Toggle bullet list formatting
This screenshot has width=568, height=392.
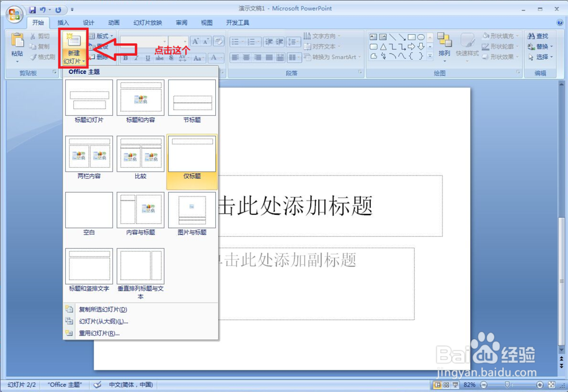pos(236,41)
